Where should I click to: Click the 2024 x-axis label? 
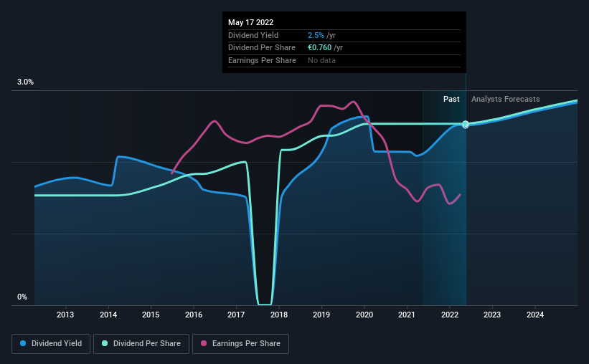click(535, 315)
